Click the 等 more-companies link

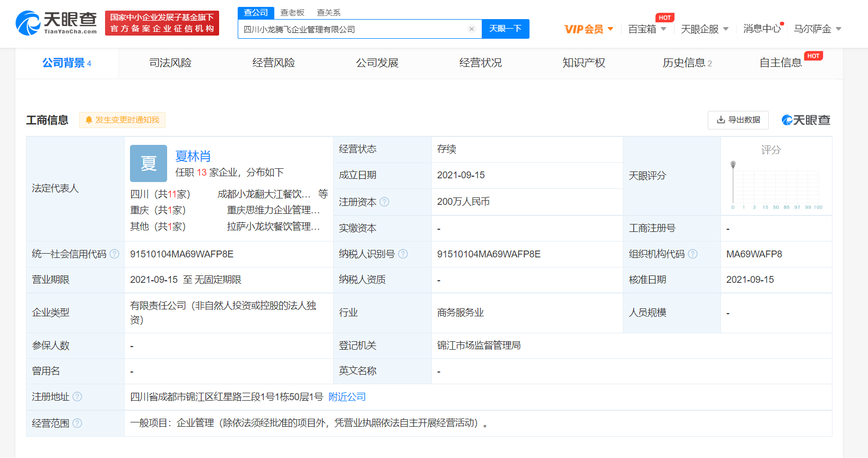click(323, 194)
